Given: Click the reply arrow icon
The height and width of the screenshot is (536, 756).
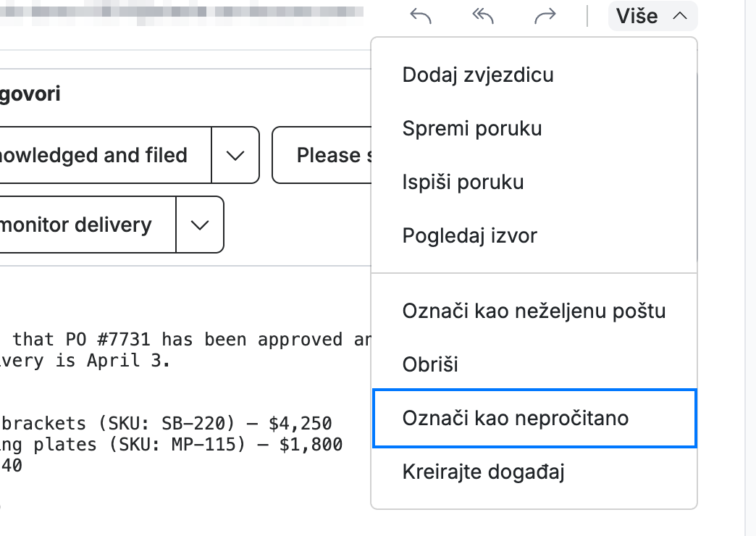Looking at the screenshot, I should click(x=421, y=16).
